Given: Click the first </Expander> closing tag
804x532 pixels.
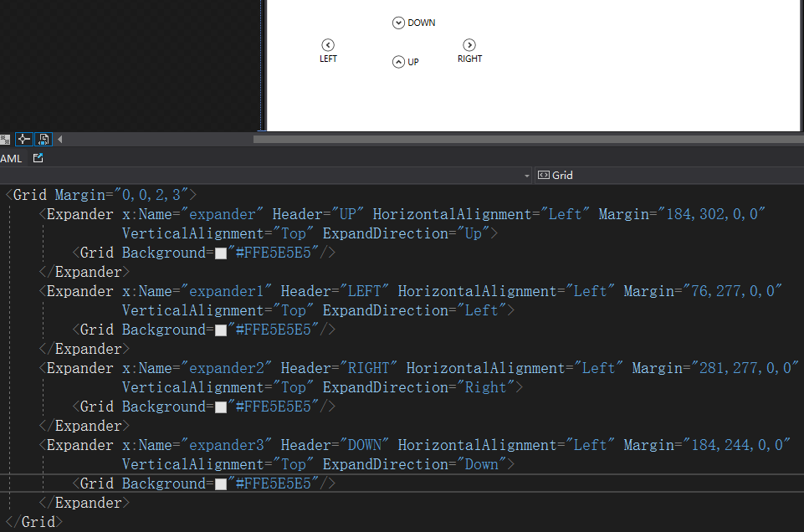Looking at the screenshot, I should 84,272.
